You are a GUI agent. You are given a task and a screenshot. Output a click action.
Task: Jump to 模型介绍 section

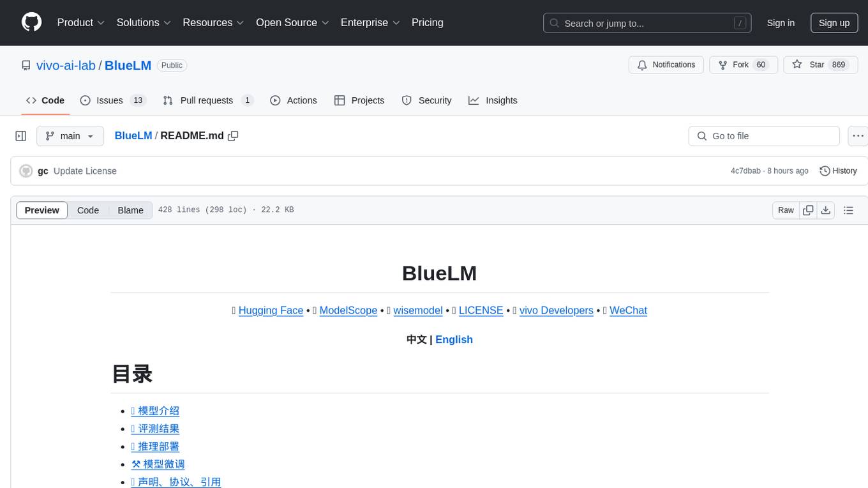(155, 411)
